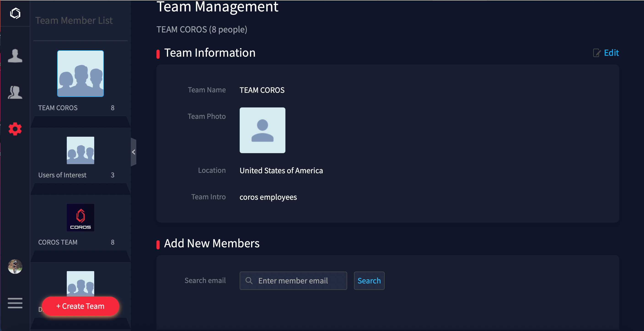Click the red settings gear icon
The width and height of the screenshot is (644, 331).
(15, 129)
